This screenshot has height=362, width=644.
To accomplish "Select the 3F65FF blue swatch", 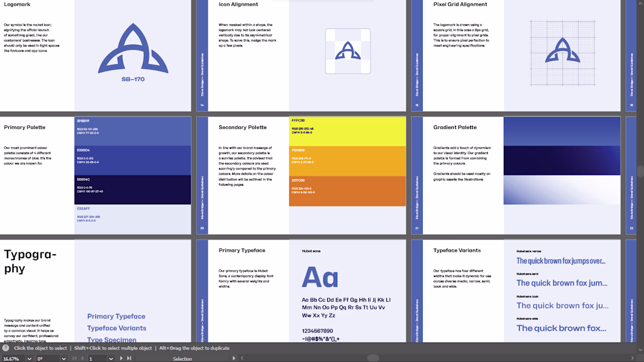I will [133, 131].
